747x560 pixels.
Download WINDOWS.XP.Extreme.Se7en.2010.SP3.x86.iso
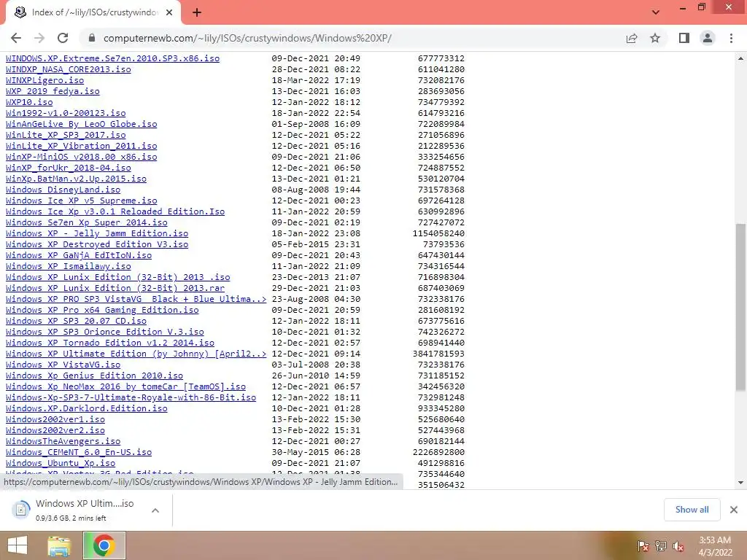tap(112, 58)
